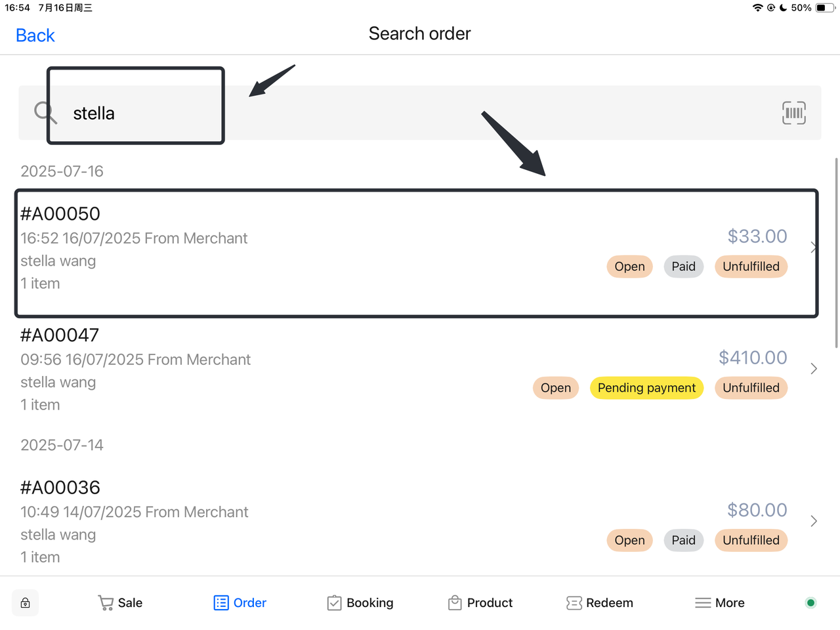
Task: Tap the lock icon in bottom bar
Action: point(26,603)
